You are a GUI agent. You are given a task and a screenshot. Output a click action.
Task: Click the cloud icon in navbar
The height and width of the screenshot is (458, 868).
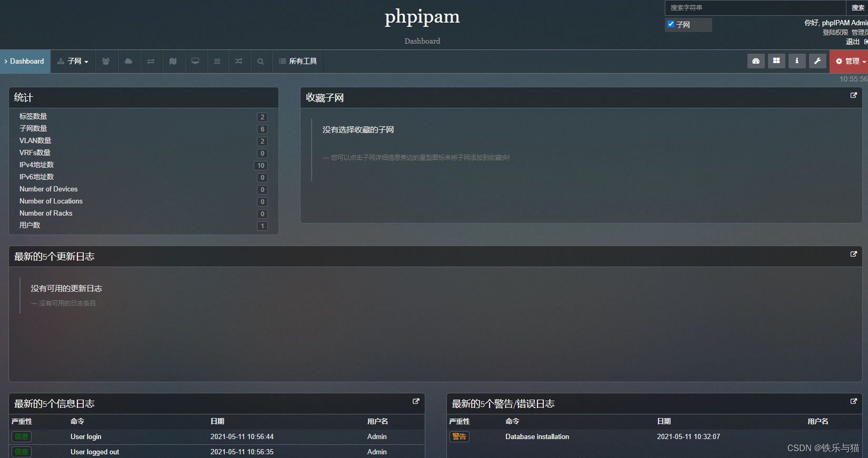point(128,62)
